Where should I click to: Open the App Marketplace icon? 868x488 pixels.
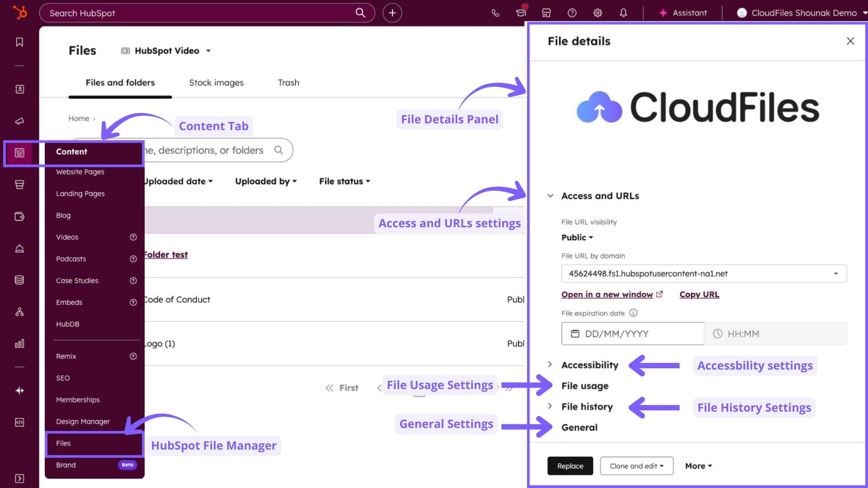click(x=546, y=13)
